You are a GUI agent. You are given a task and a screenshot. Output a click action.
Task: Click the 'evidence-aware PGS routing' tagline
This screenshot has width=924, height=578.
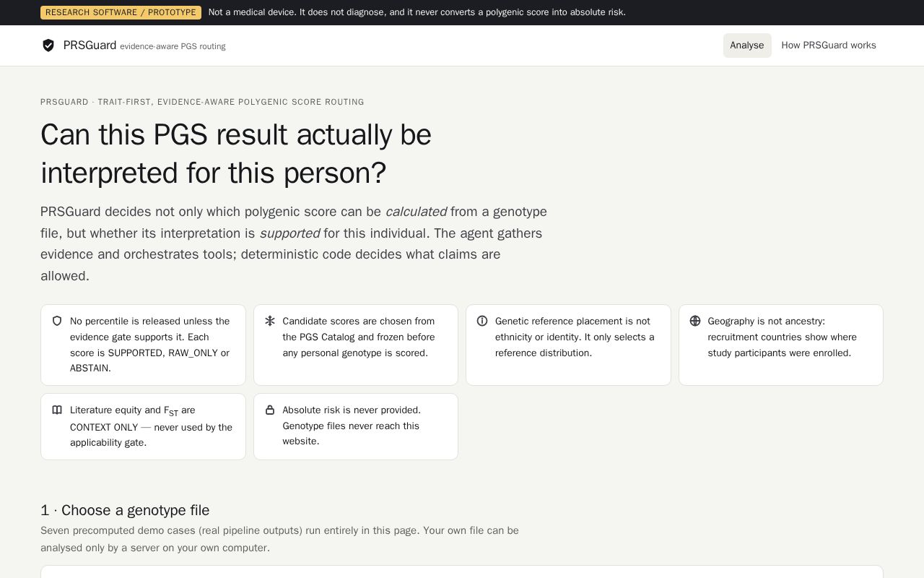click(x=173, y=46)
